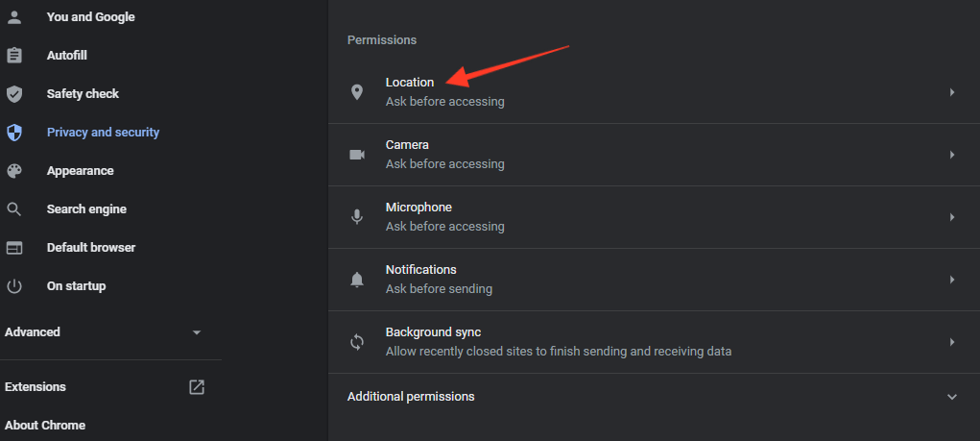Image resolution: width=980 pixels, height=441 pixels.
Task: Click the Notifications bell icon
Action: click(357, 280)
